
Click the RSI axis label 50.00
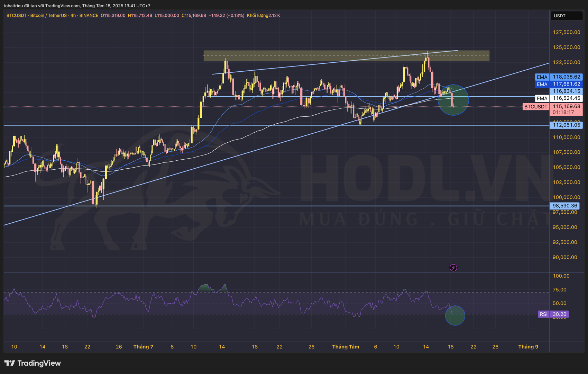559,303
